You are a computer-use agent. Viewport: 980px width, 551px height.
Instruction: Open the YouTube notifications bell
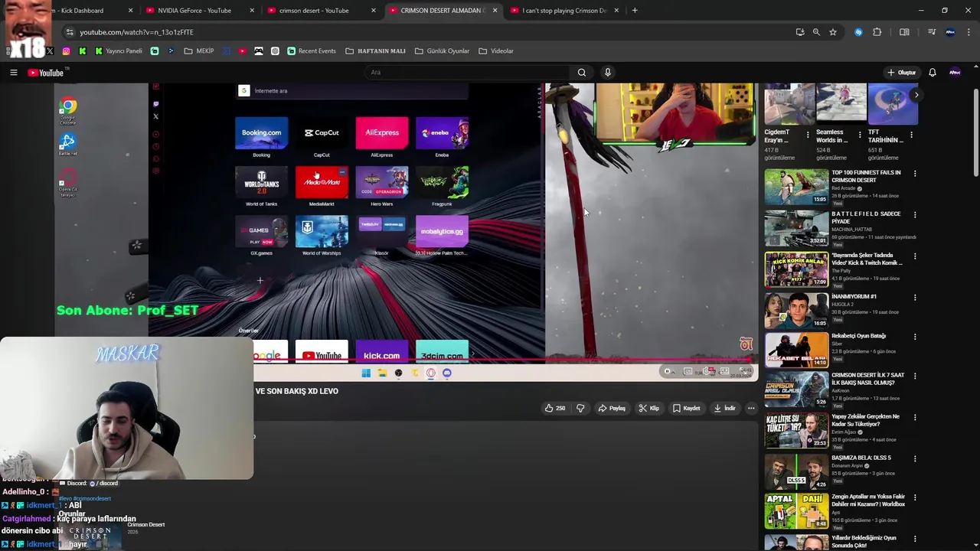coord(933,73)
